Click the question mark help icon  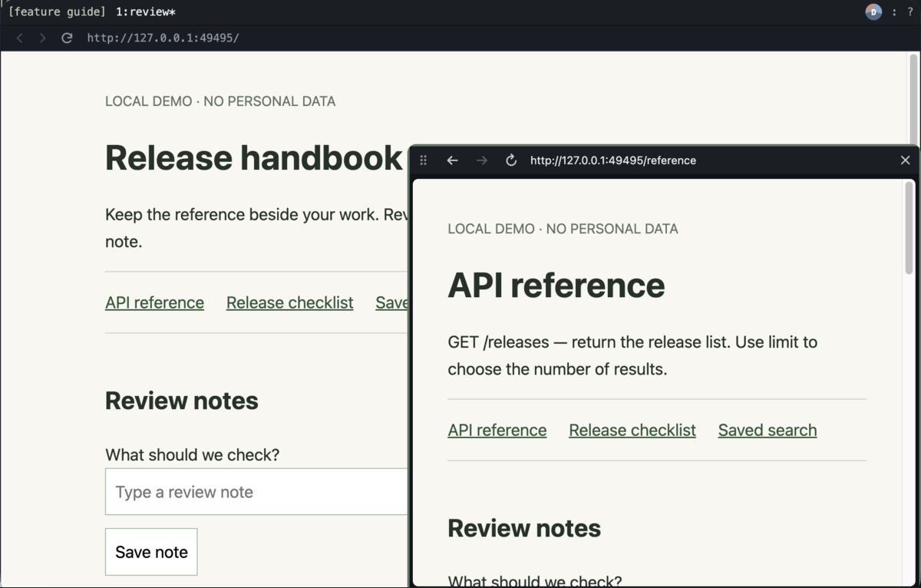click(909, 12)
